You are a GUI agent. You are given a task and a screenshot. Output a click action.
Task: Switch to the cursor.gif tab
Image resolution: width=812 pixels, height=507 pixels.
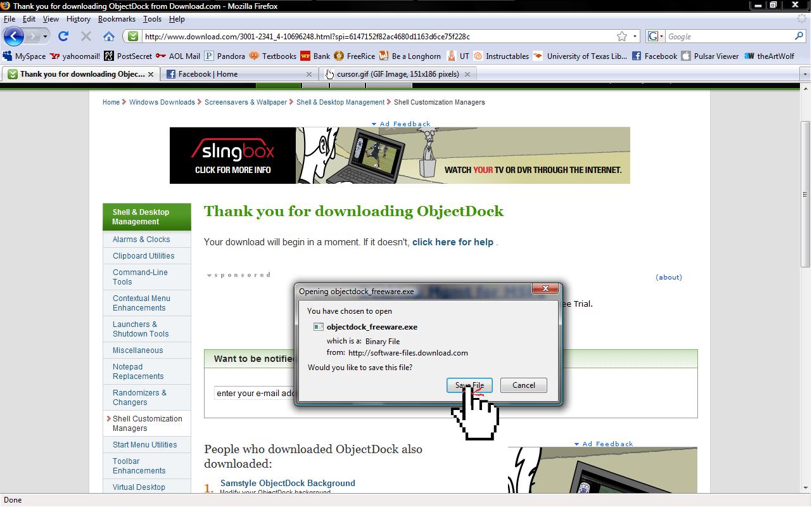(398, 74)
